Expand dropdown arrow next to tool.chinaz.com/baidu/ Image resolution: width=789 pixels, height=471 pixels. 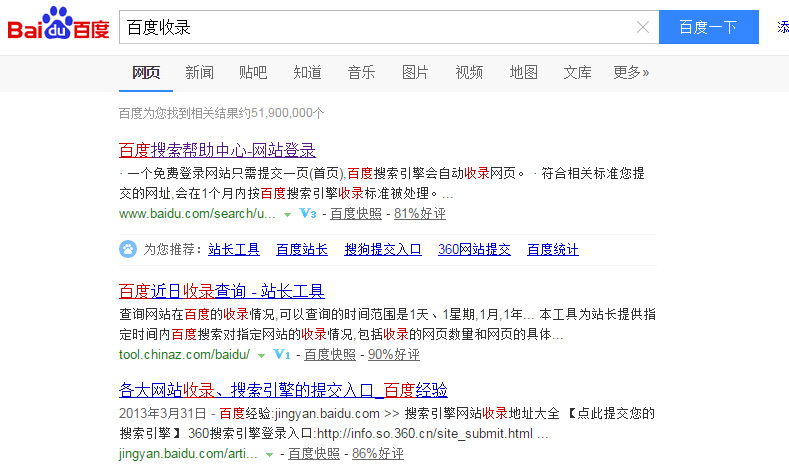pos(261,356)
